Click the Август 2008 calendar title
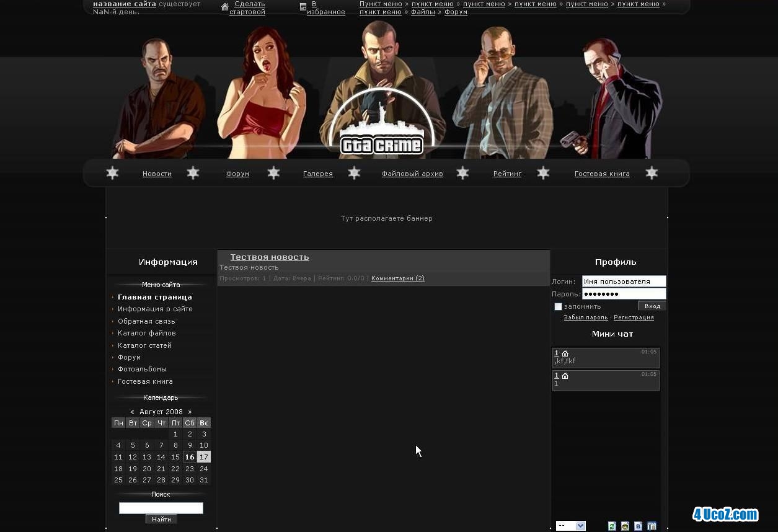Viewport: 778px width, 532px height. tap(161, 412)
